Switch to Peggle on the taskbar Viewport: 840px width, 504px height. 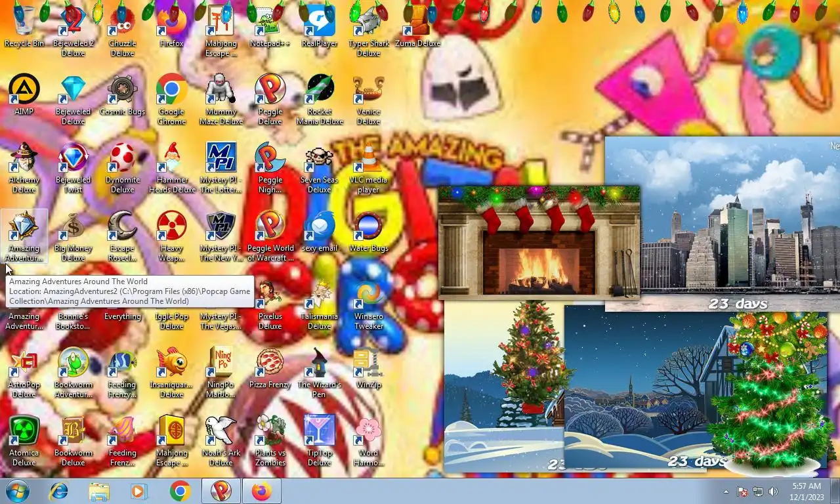(x=221, y=491)
